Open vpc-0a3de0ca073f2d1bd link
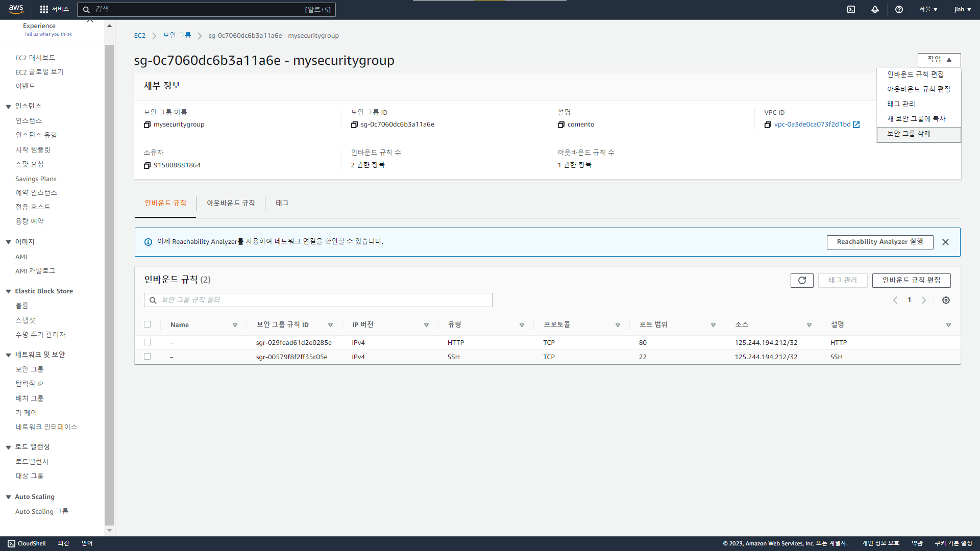This screenshot has width=980, height=551. tap(812, 124)
